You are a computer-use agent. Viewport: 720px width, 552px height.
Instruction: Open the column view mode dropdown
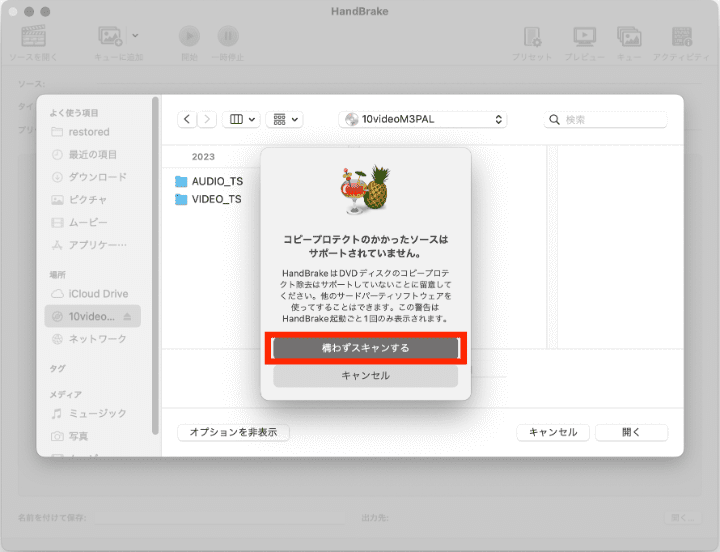[242, 119]
